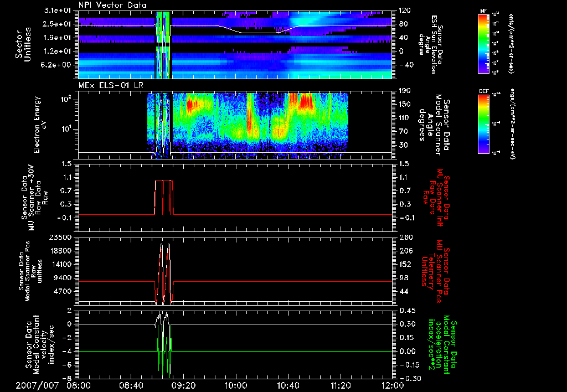Click the 9400 scanner position tick
This screenshot has width=567, height=392.
point(63,278)
